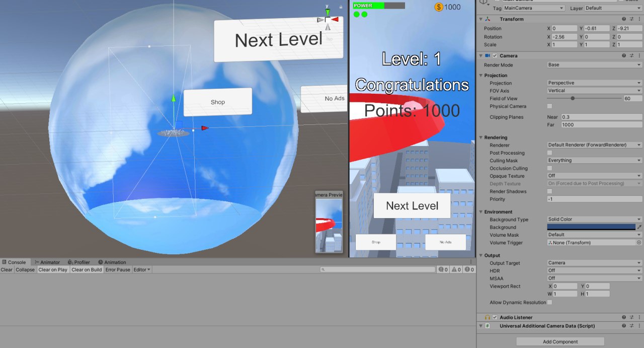Switch to the Animator tab
Image resolution: width=644 pixels, height=348 pixels.
[x=47, y=262]
